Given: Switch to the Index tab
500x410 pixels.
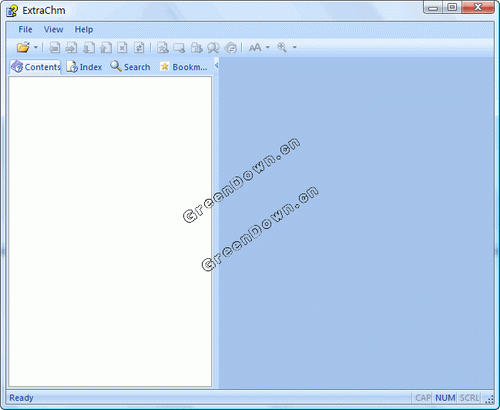Looking at the screenshot, I should pyautogui.click(x=84, y=67).
